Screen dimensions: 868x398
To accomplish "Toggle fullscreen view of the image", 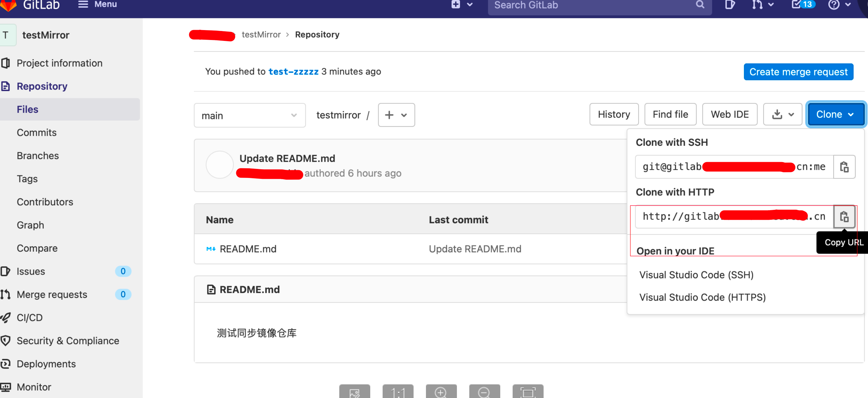I will click(x=528, y=392).
